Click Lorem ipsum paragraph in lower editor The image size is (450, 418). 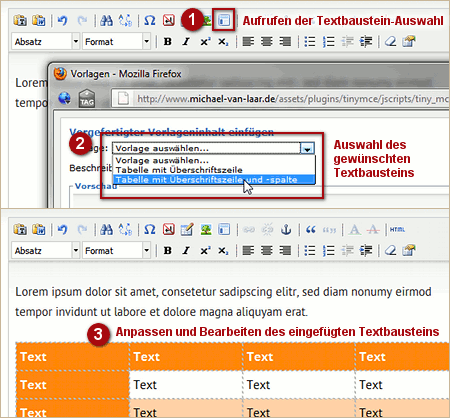point(223,302)
